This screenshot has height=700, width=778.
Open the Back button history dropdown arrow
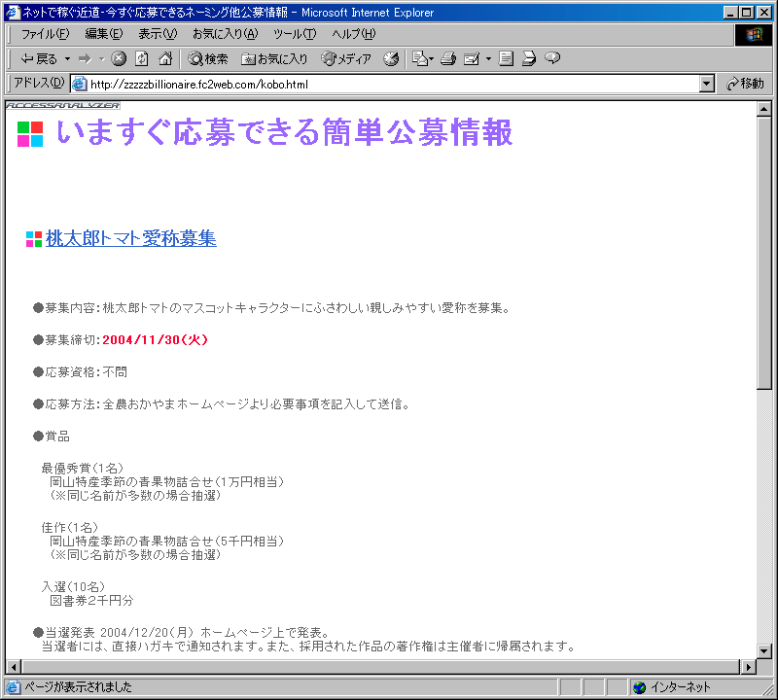(67, 59)
